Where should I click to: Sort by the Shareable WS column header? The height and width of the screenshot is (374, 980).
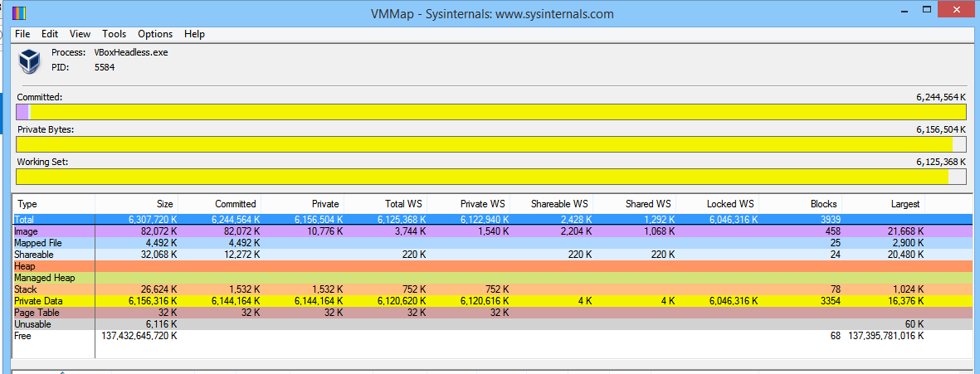(552, 203)
